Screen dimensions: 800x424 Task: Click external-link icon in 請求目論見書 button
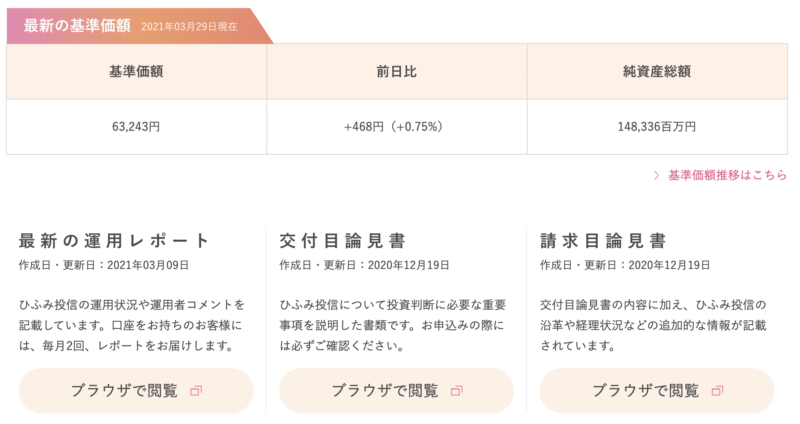pos(717,391)
